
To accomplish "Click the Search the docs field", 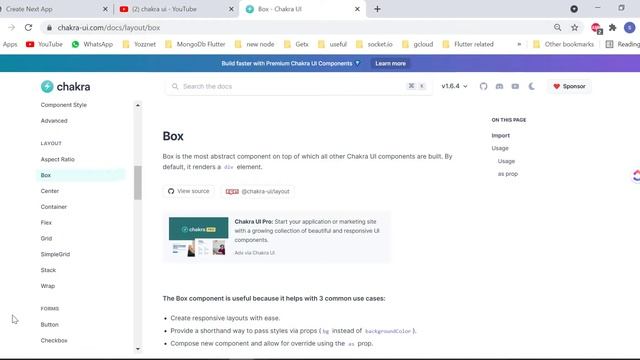I will tap(298, 86).
